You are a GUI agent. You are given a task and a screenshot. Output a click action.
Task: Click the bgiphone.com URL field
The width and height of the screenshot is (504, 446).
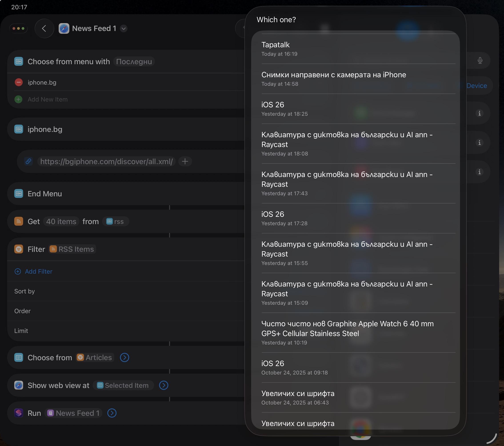[x=106, y=161]
